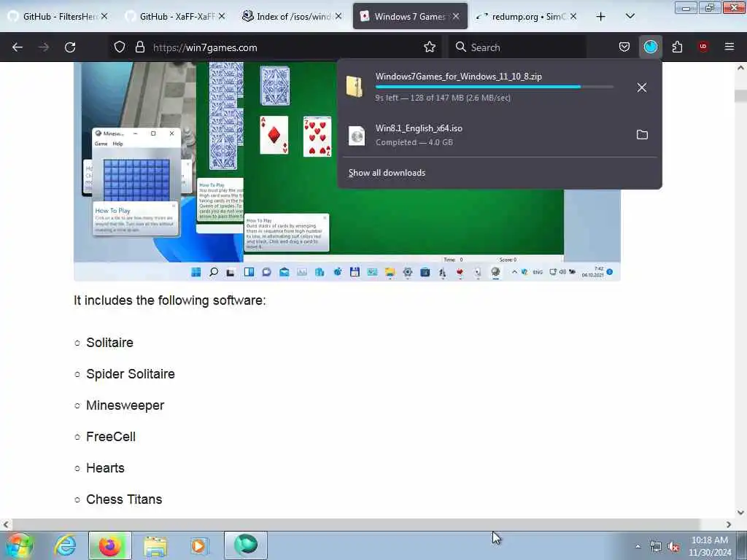Click the muted volume tray icon

[x=673, y=547]
